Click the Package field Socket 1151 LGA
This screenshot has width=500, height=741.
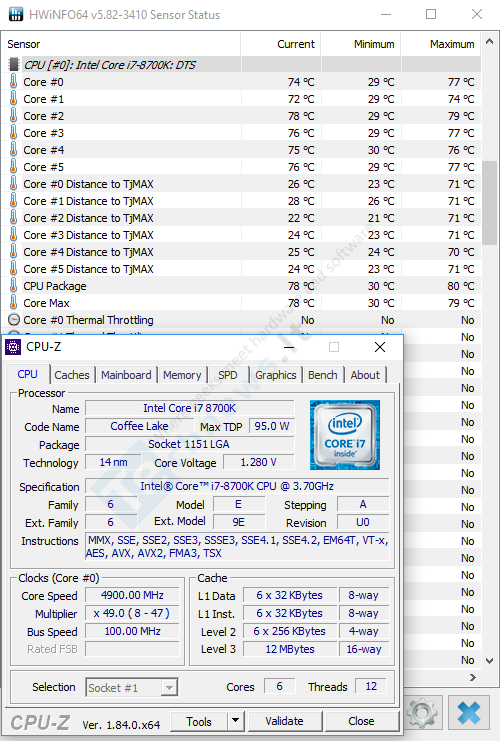tap(190, 444)
